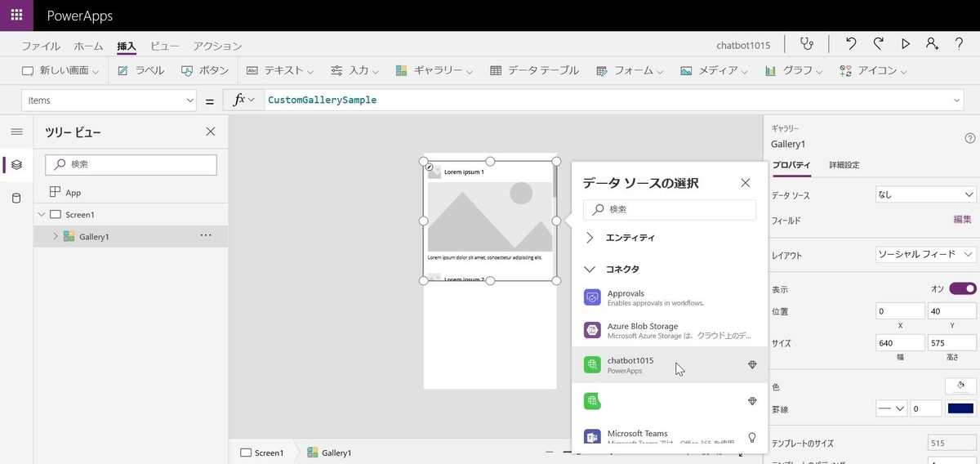Open the Gallery dropdown in ribbon
The image size is (980, 464).
(434, 71)
